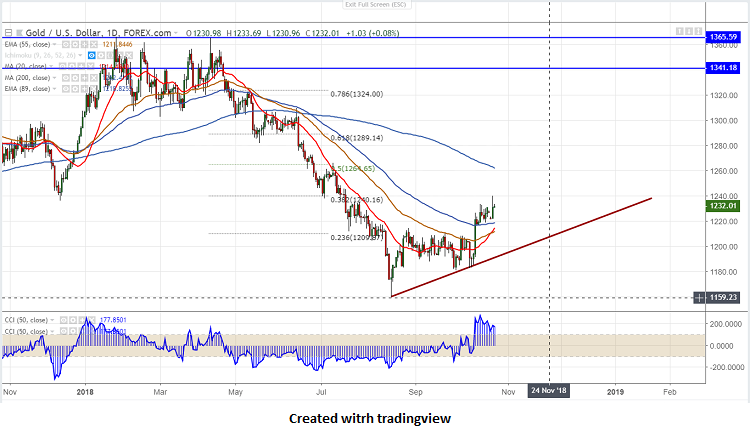The width and height of the screenshot is (751, 435).
Task: Expand the lower CCI (50, close) dropdown arrow
Action: click(x=52, y=331)
